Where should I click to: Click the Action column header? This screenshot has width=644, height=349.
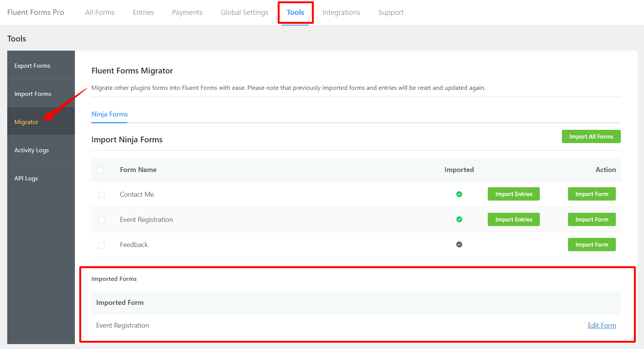click(x=606, y=170)
